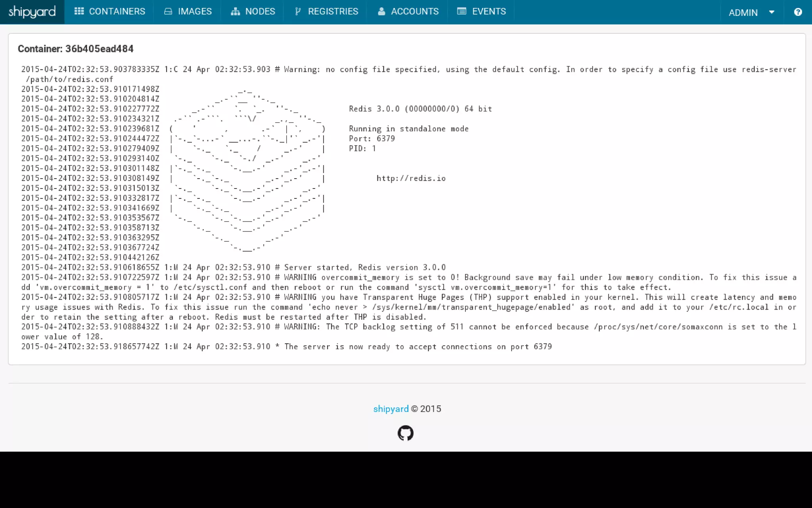Screen dimensions: 812x508
Task: Click the Images disk icon
Action: tap(168, 12)
